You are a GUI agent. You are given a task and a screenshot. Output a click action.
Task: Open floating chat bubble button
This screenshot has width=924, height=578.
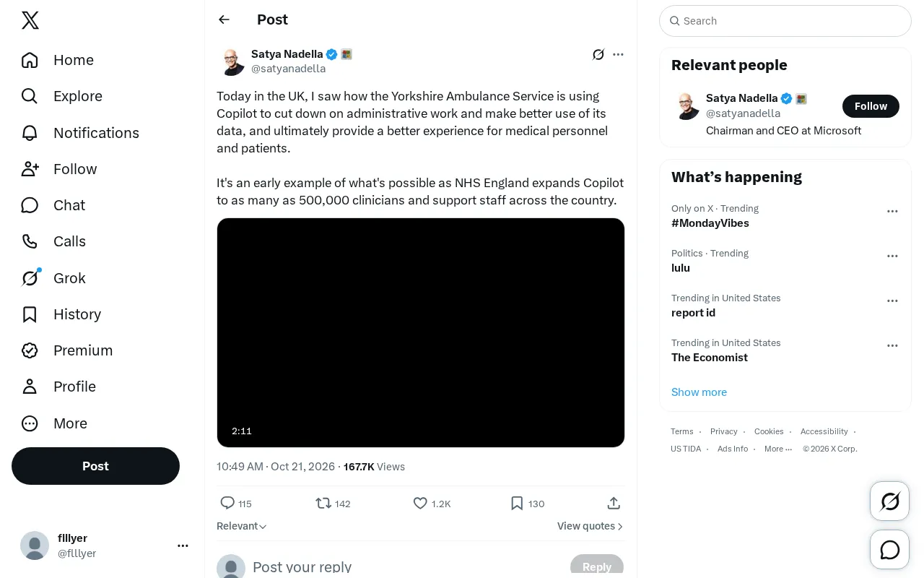point(890,550)
